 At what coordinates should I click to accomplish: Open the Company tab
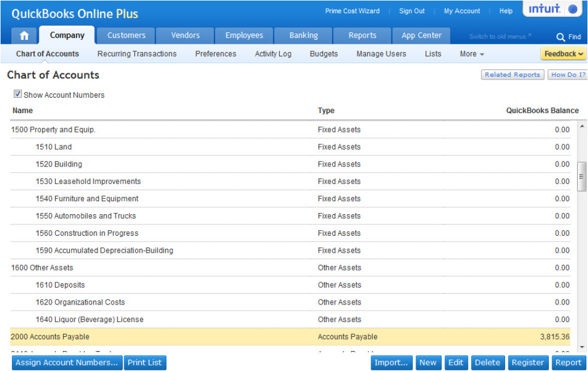67,35
